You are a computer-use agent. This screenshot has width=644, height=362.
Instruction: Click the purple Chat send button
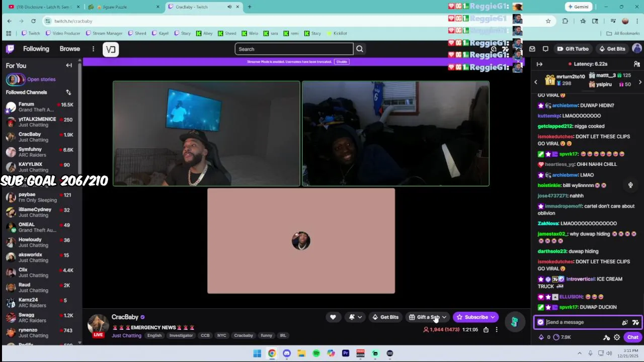tap(632, 337)
